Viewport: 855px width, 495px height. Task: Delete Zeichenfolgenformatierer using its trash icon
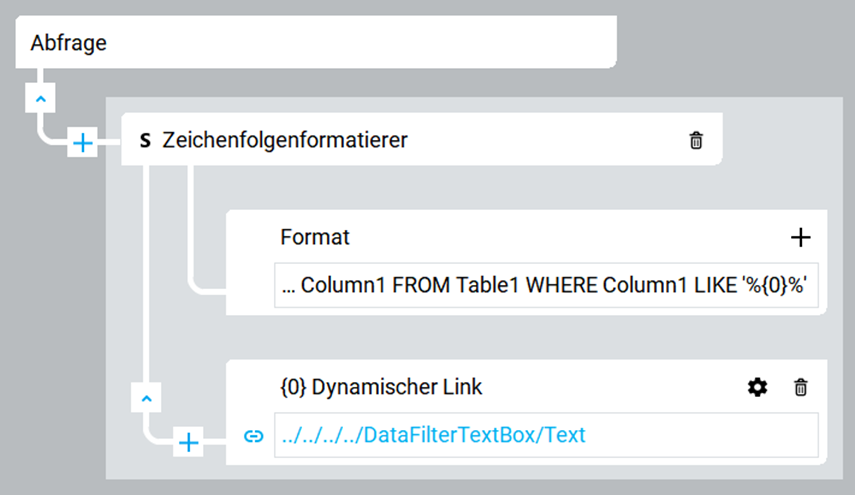pyautogui.click(x=696, y=140)
